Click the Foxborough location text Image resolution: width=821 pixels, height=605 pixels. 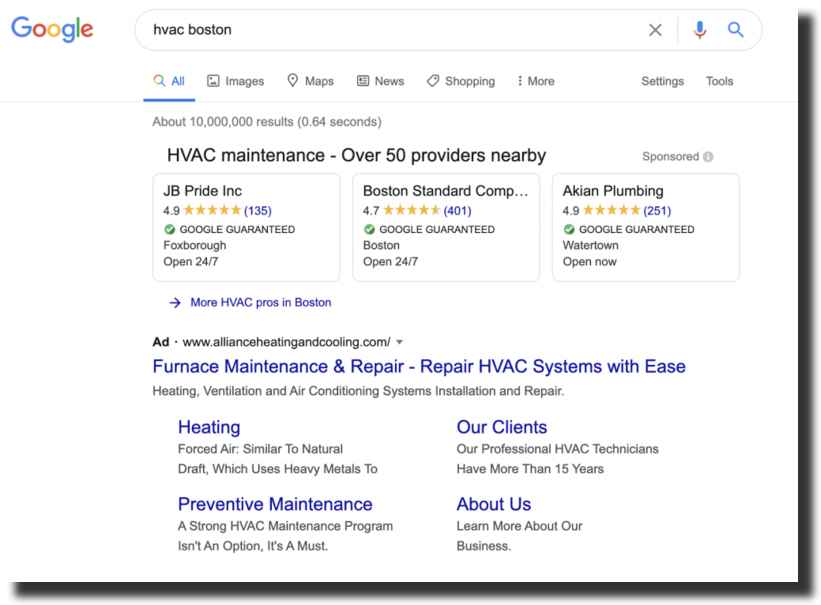click(x=195, y=245)
